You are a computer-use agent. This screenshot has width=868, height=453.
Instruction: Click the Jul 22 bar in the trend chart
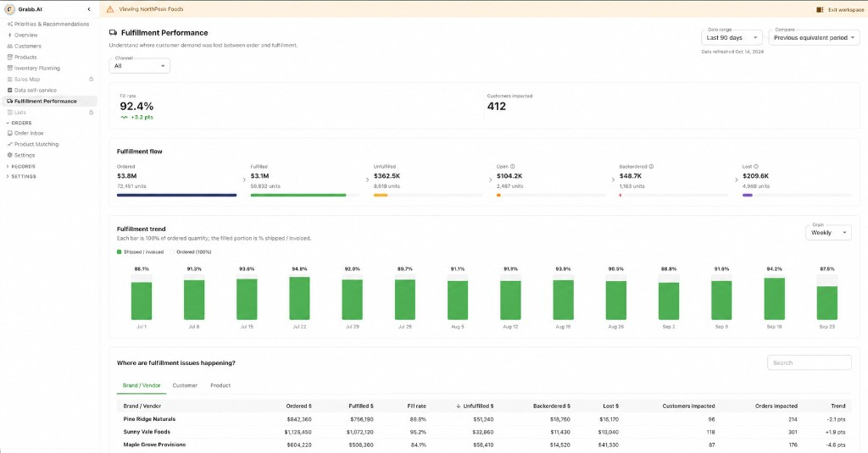[299, 298]
